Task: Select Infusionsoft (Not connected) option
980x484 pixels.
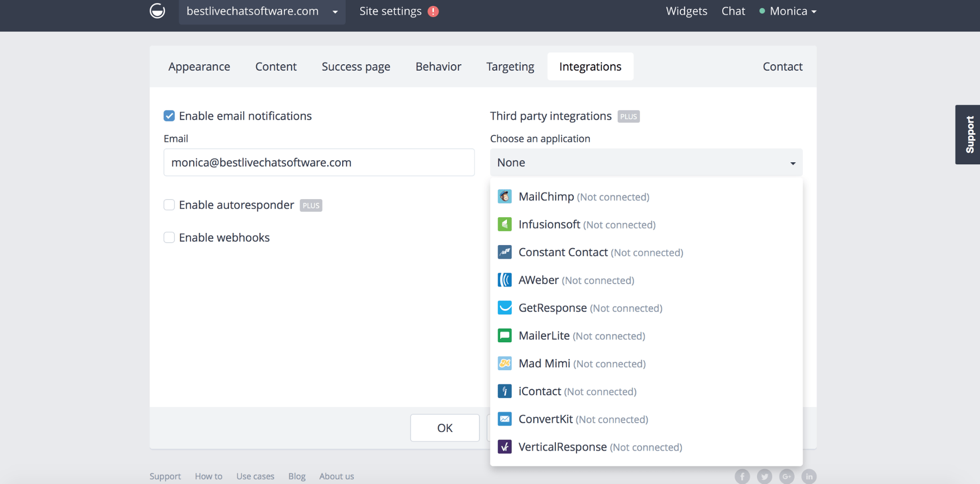Action: pyautogui.click(x=646, y=225)
